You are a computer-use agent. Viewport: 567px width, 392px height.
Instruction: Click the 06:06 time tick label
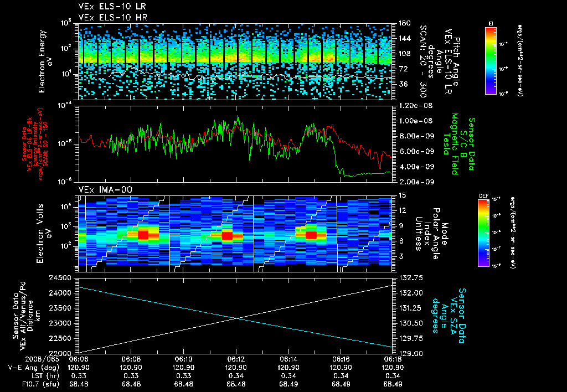pyautogui.click(x=79, y=360)
